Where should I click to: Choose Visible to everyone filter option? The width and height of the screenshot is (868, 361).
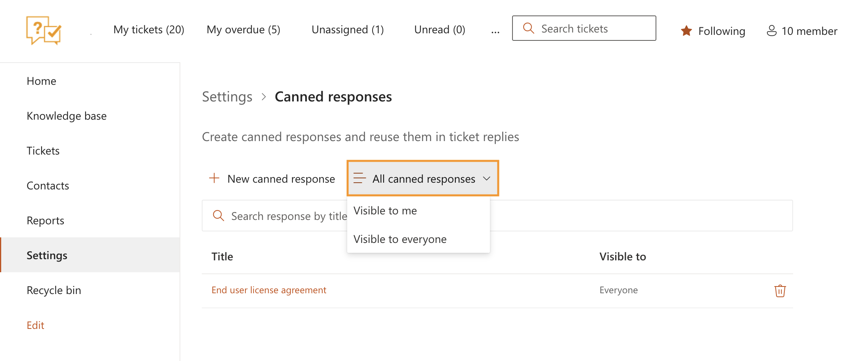coord(419,239)
